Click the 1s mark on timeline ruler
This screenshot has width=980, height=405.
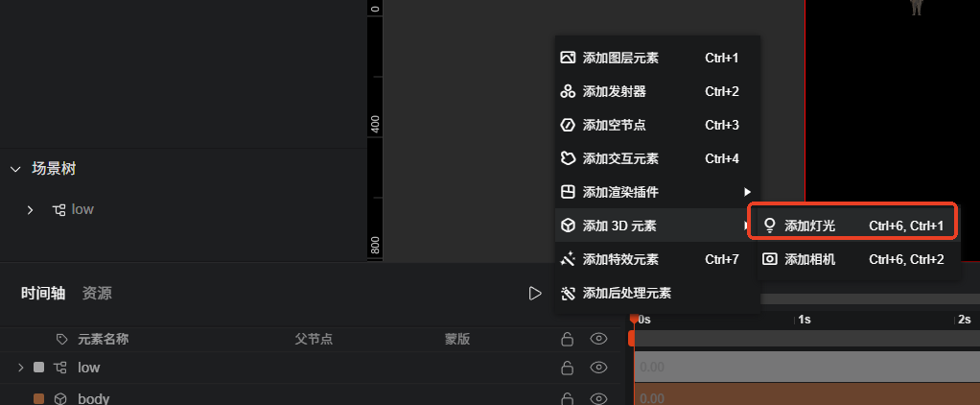[804, 320]
